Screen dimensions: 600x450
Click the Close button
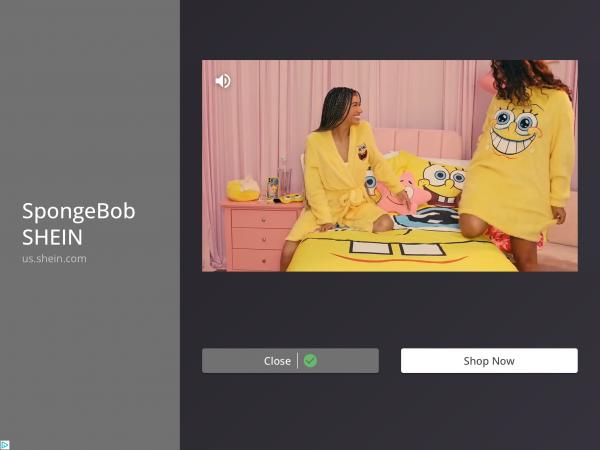pyautogui.click(x=278, y=361)
